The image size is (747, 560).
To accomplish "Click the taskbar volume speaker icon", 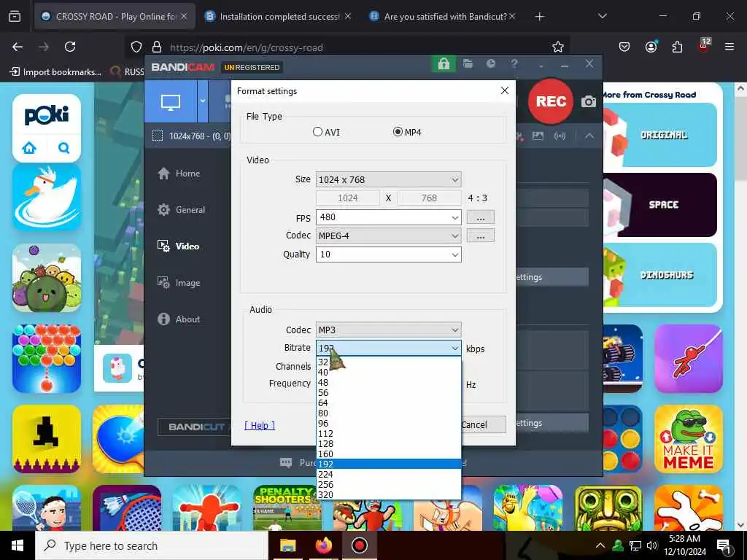I will click(651, 545).
